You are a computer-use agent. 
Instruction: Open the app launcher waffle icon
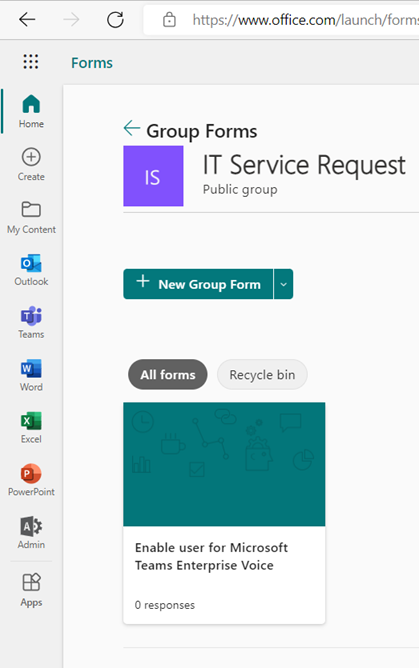point(31,62)
